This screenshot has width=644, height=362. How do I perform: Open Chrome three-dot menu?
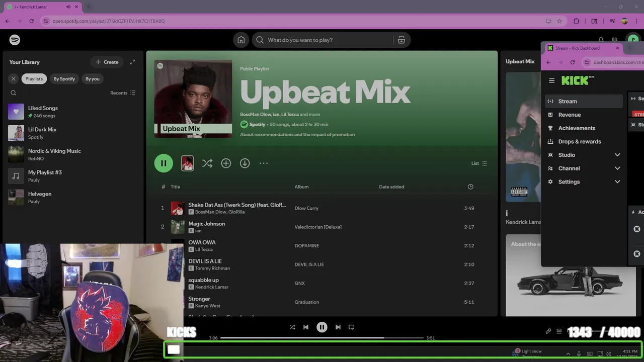[637, 21]
